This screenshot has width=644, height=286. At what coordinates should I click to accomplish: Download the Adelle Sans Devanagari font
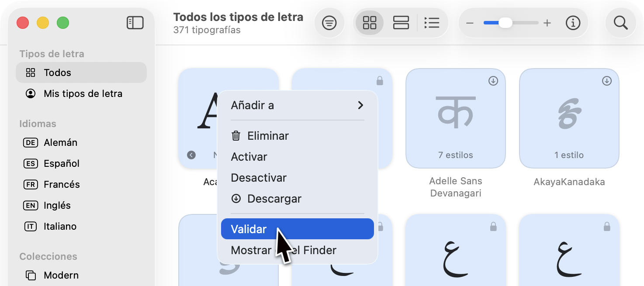click(x=493, y=80)
